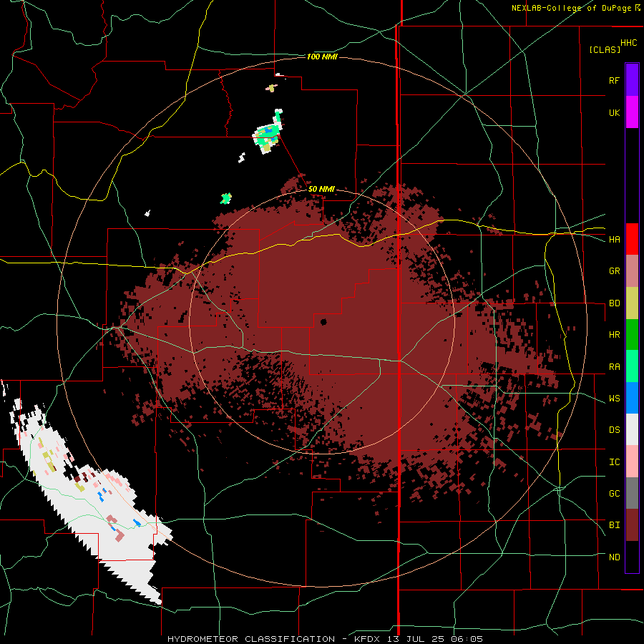Click the HR legend label
Image resolution: width=644 pixels, height=644 pixels.
[x=614, y=335]
